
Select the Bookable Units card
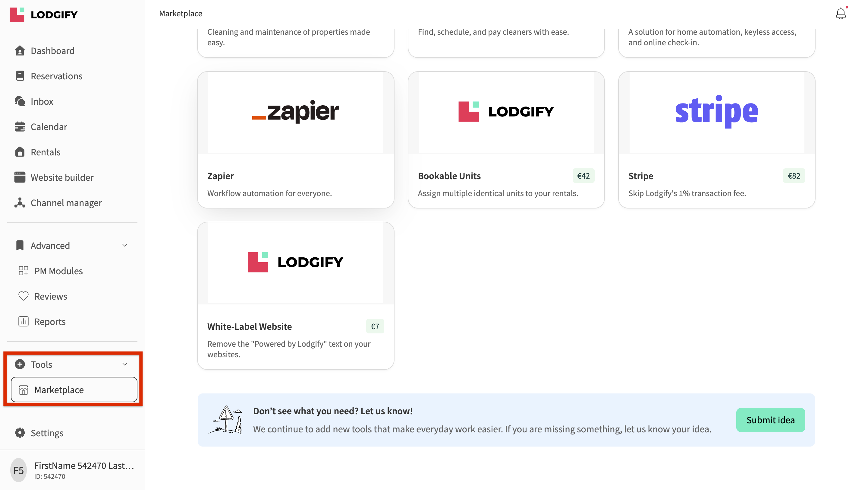[x=506, y=140]
